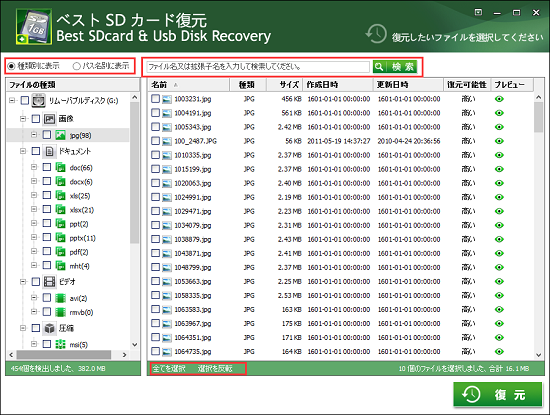Click the ビデオ video category film icon
The width and height of the screenshot is (550, 415).
click(49, 281)
